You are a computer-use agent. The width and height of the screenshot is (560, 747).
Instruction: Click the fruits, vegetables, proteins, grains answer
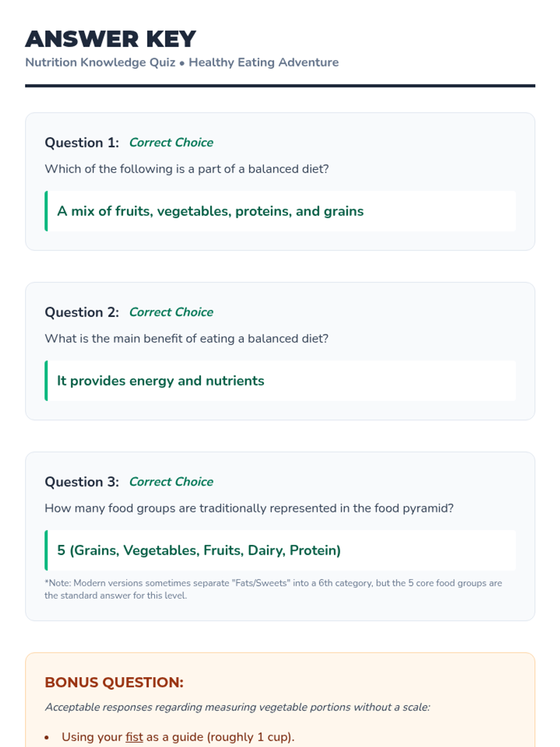[210, 211]
